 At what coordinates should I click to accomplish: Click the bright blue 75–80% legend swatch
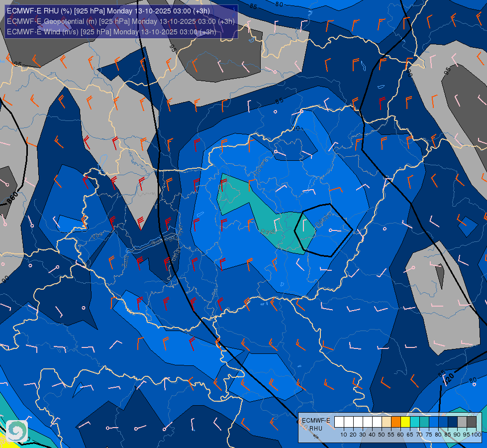pyautogui.click(x=434, y=422)
